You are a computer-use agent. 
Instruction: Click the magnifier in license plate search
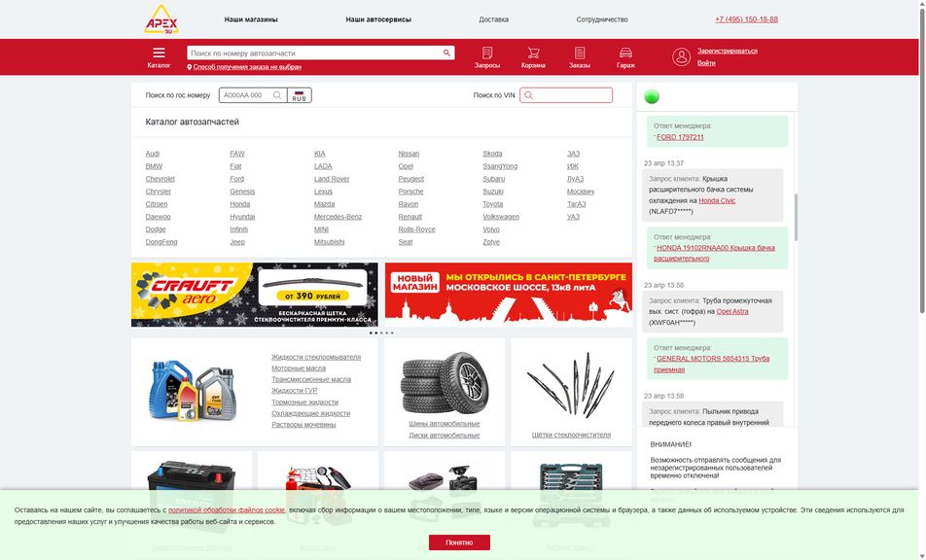[x=277, y=95]
